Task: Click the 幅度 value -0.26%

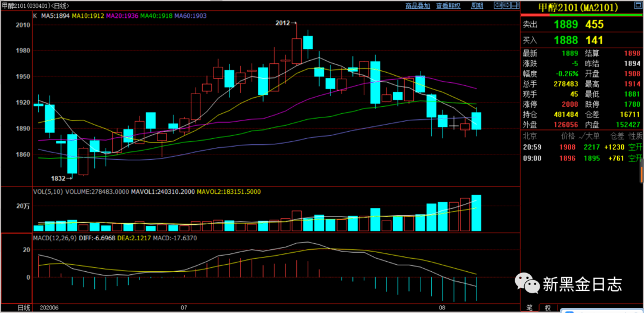Action: coord(567,74)
